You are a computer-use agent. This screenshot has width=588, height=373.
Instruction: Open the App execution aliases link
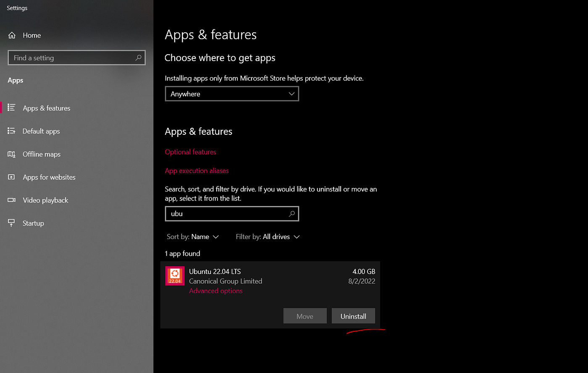197,171
